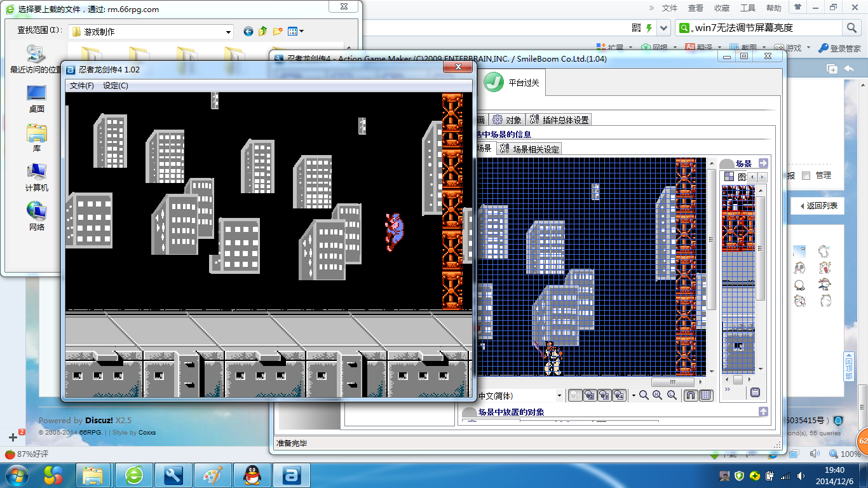Tick the 管理 checkbox on web page
The height and width of the screenshot is (488, 868).
click(806, 175)
